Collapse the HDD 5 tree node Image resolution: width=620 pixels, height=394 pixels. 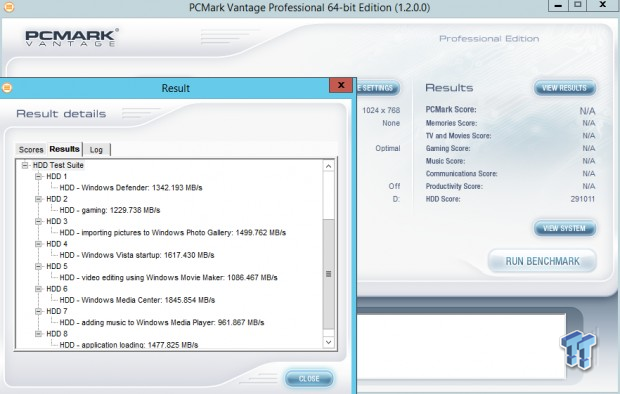tap(38, 267)
